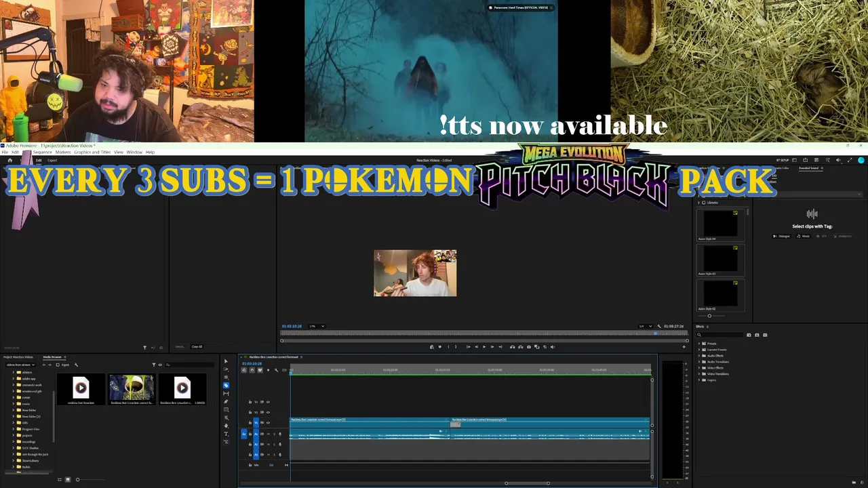Switch to the Essential Sound tab

point(809,168)
